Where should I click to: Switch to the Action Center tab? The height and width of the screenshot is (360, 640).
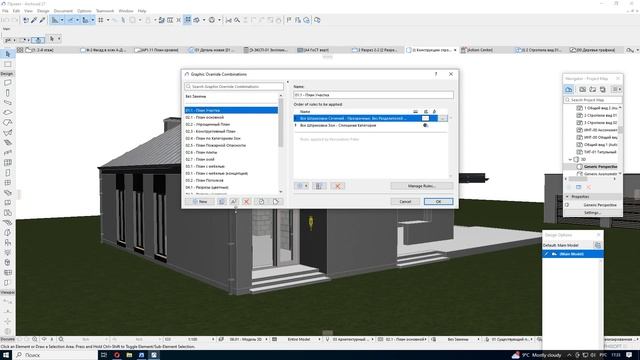click(x=480, y=50)
